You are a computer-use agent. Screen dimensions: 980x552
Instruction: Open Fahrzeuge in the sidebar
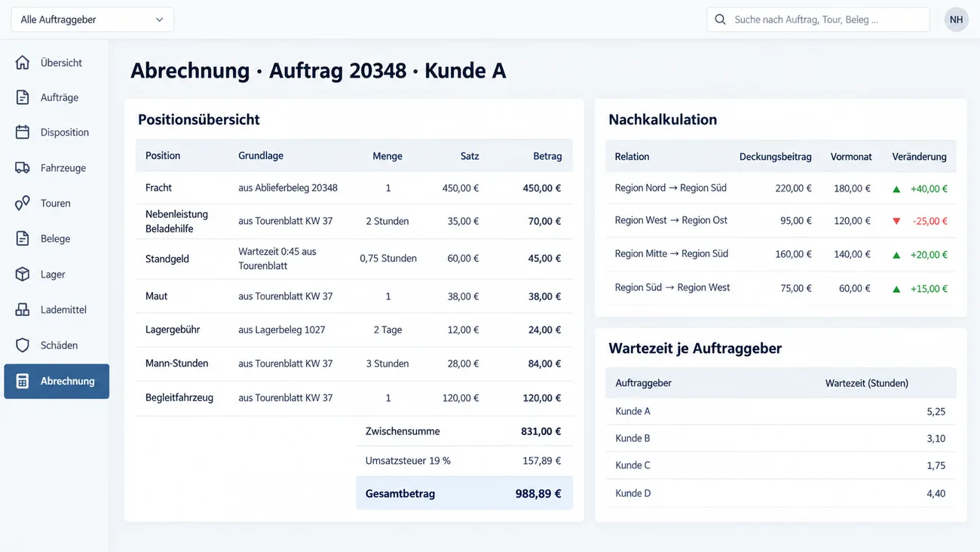pos(57,167)
